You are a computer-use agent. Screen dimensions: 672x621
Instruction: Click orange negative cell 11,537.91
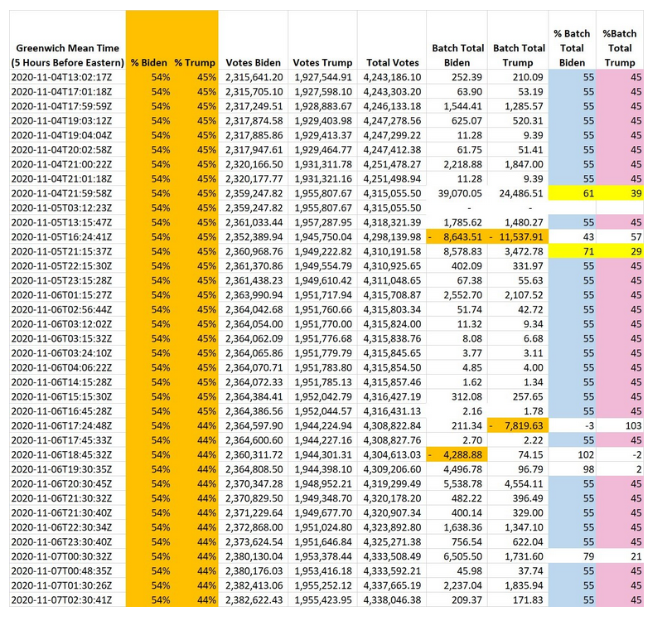(x=518, y=237)
